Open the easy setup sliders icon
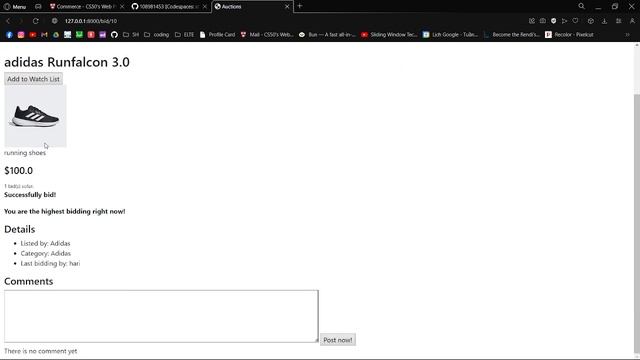The image size is (640, 360). point(618,21)
